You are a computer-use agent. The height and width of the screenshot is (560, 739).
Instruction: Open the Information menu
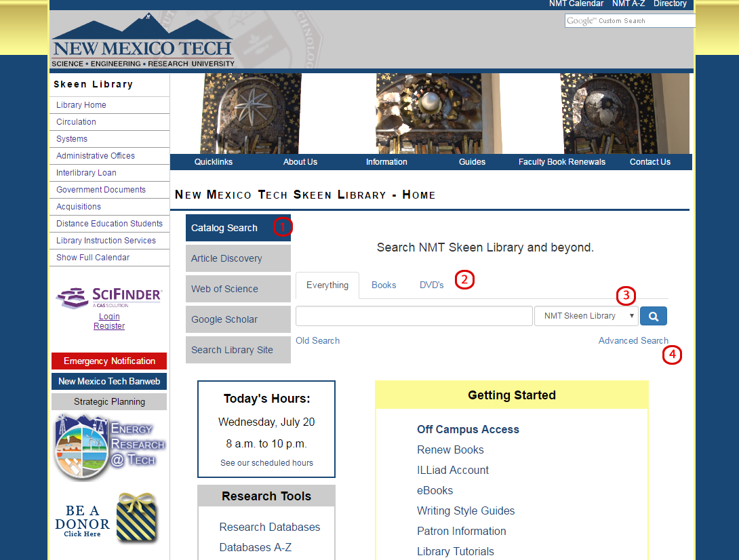point(386,161)
